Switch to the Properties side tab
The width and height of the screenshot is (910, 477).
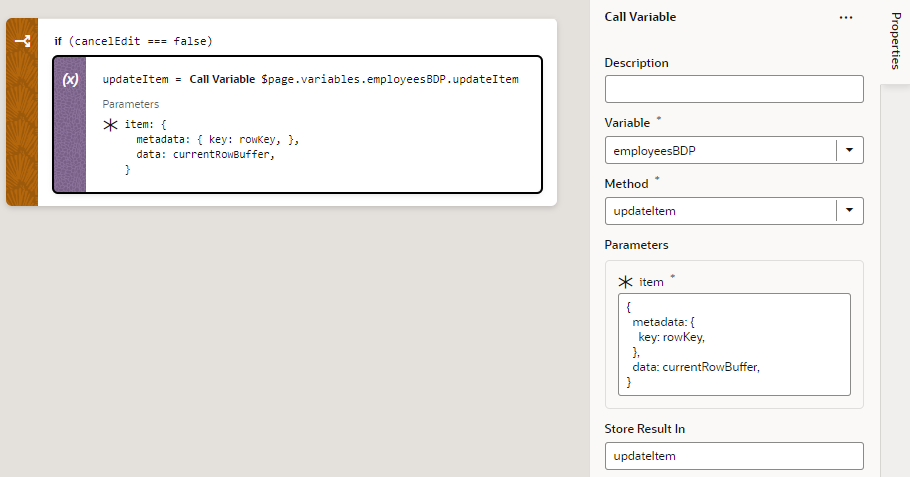tap(895, 41)
